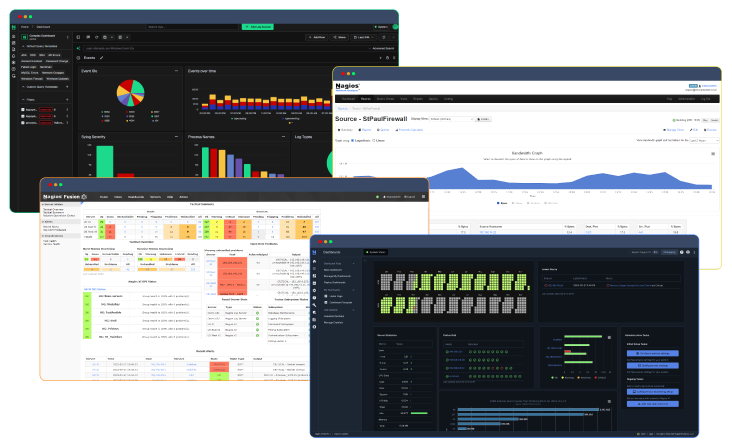The height and width of the screenshot is (448, 732).
Task: Click the user avatar in Log Server header
Action: [395, 27]
